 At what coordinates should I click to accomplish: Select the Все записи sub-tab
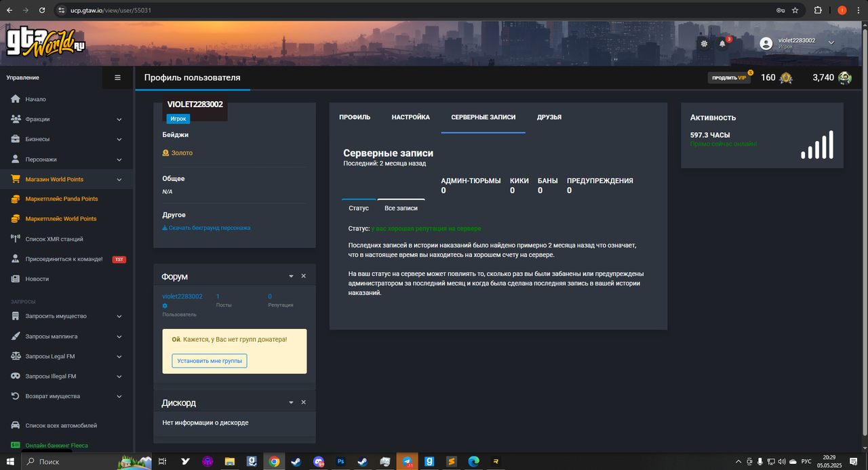click(401, 208)
